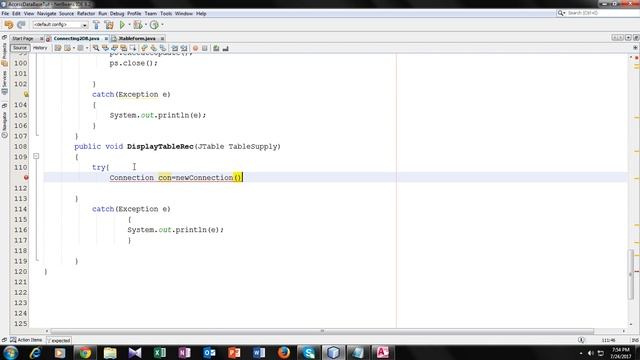This screenshot has height=360, width=640.
Task: Switch to the Start Page tab
Action: point(23,38)
